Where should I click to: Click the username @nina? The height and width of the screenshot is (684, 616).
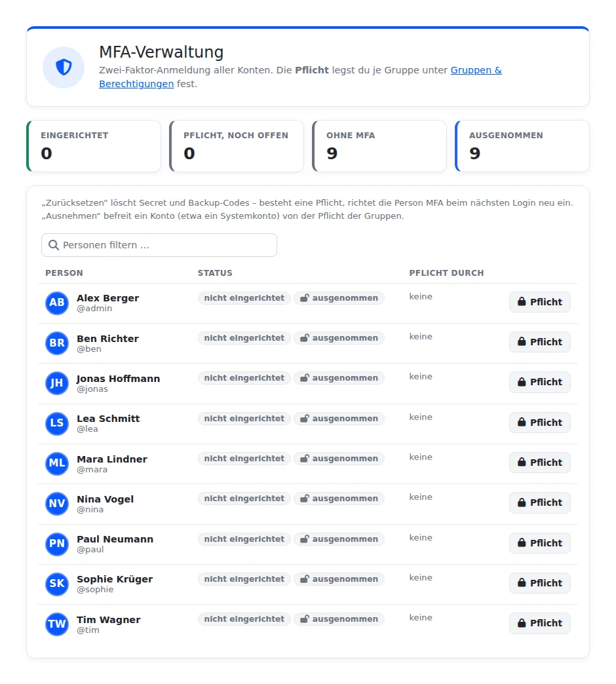click(90, 510)
